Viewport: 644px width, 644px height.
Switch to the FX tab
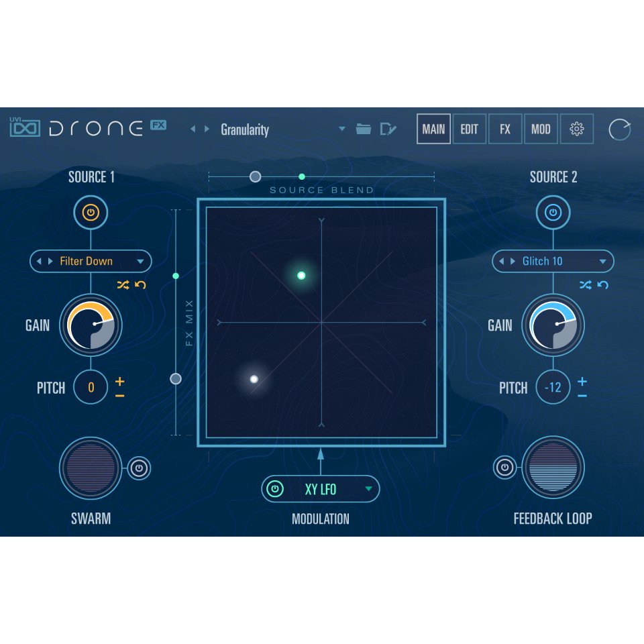point(504,129)
